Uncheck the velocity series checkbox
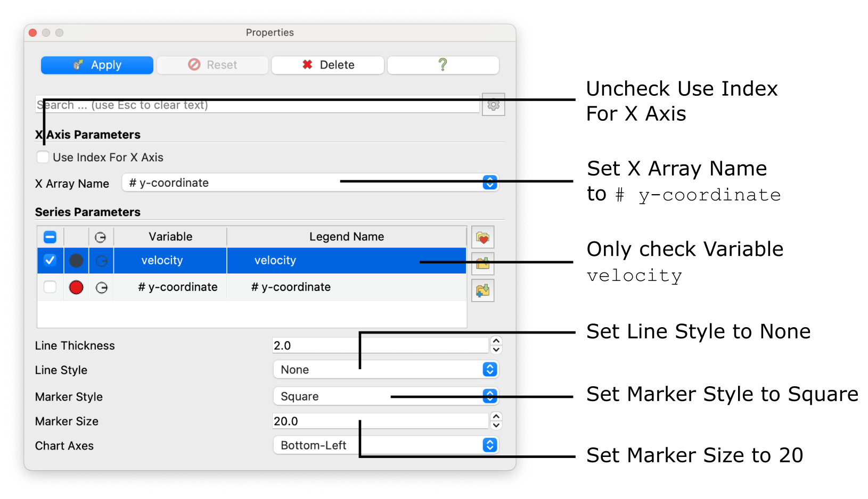The height and width of the screenshot is (499, 868). point(50,260)
